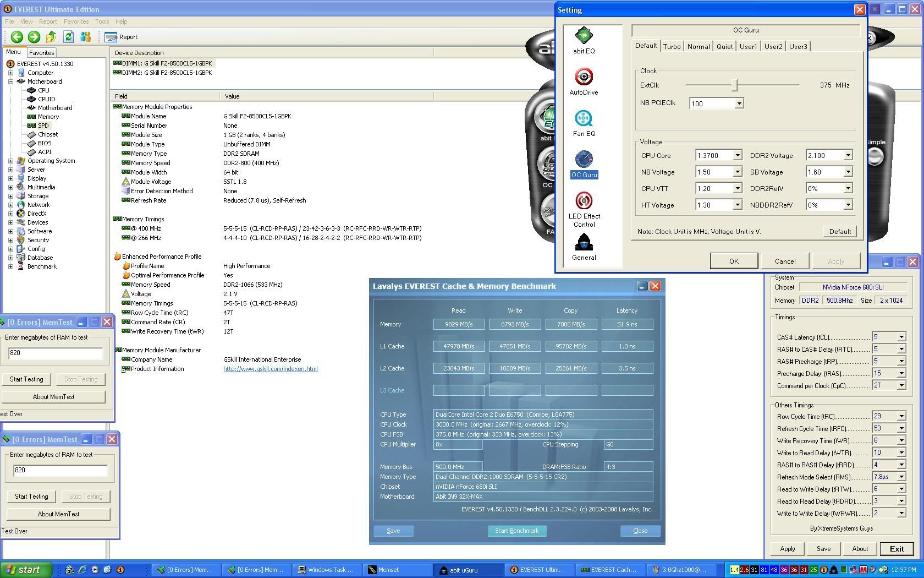This screenshot has width=924, height=578.
Task: Click the green Back arrow in EVEREST toolbar
Action: pos(17,37)
